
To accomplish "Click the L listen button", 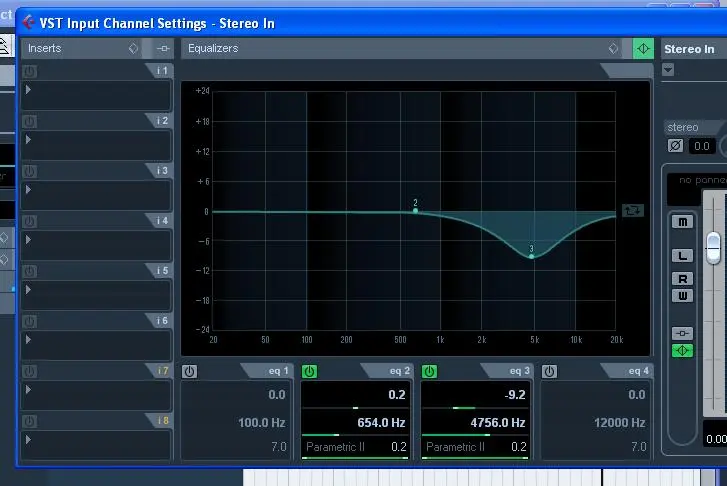I will [x=682, y=256].
